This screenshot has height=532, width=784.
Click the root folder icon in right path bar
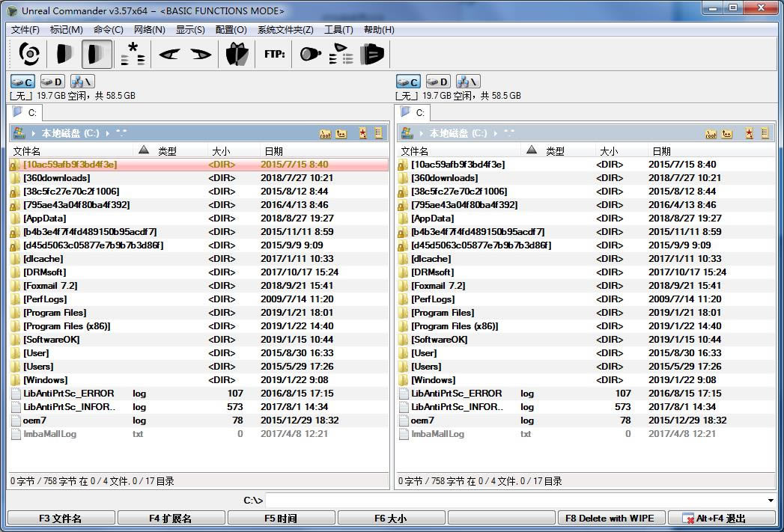(x=711, y=133)
